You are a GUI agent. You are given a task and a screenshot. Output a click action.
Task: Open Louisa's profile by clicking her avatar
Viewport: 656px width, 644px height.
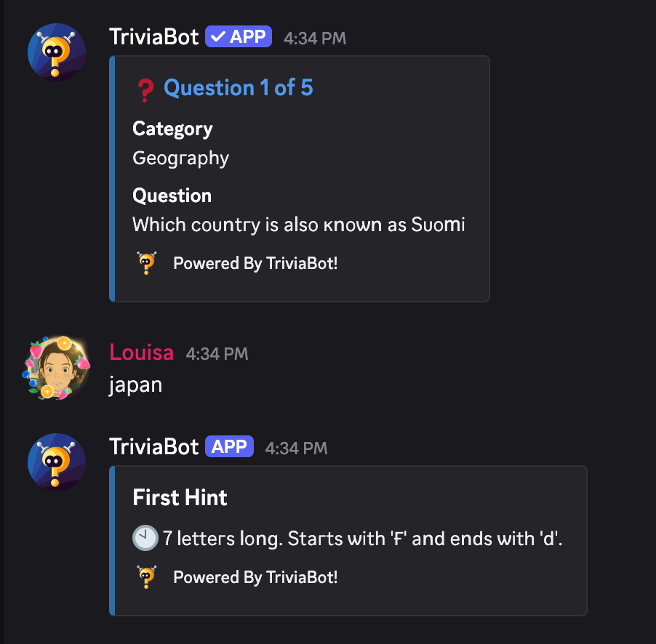coord(56,369)
